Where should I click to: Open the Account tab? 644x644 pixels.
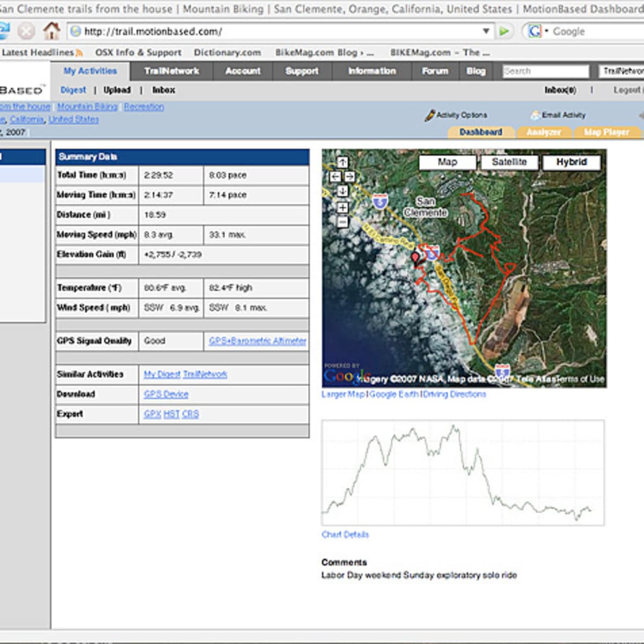(243, 71)
